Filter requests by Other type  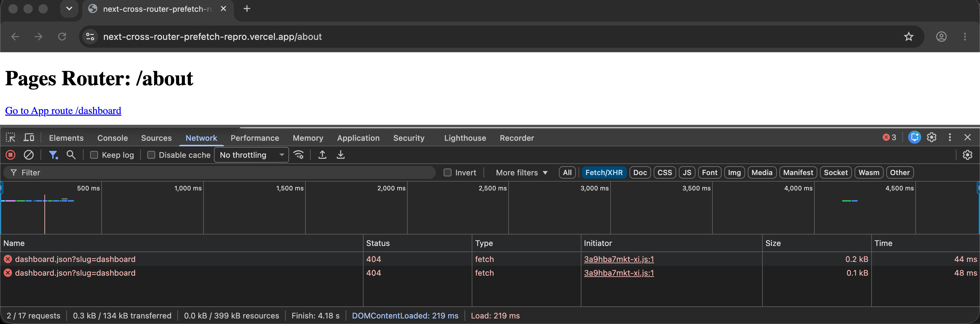pyautogui.click(x=900, y=173)
